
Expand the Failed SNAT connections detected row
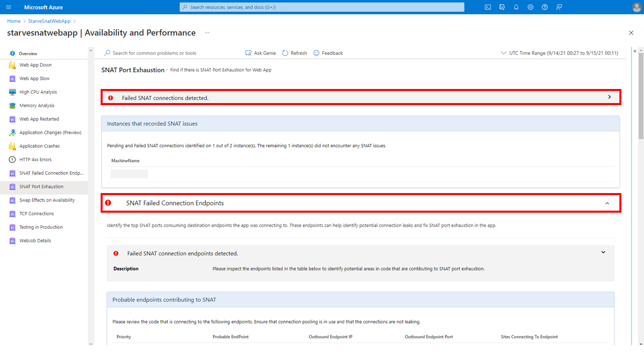click(x=609, y=97)
